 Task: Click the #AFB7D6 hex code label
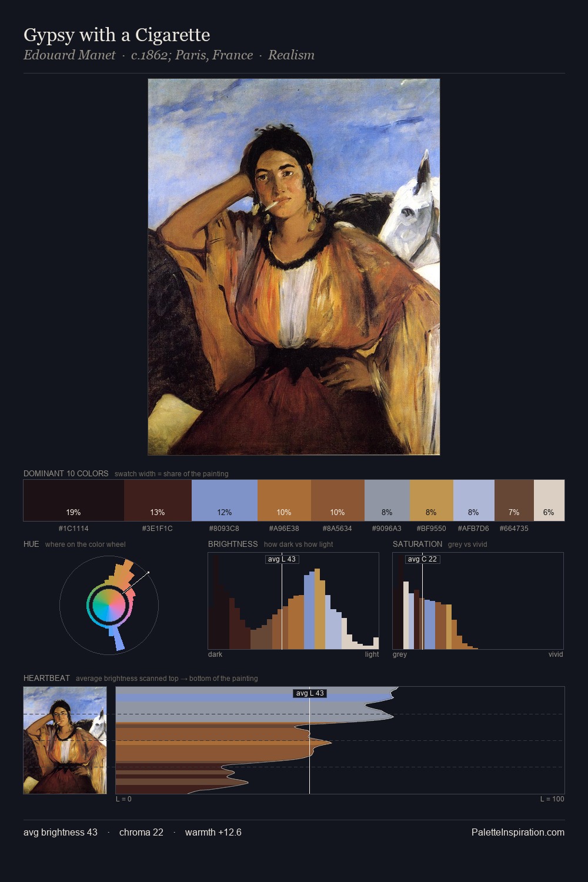[473, 529]
